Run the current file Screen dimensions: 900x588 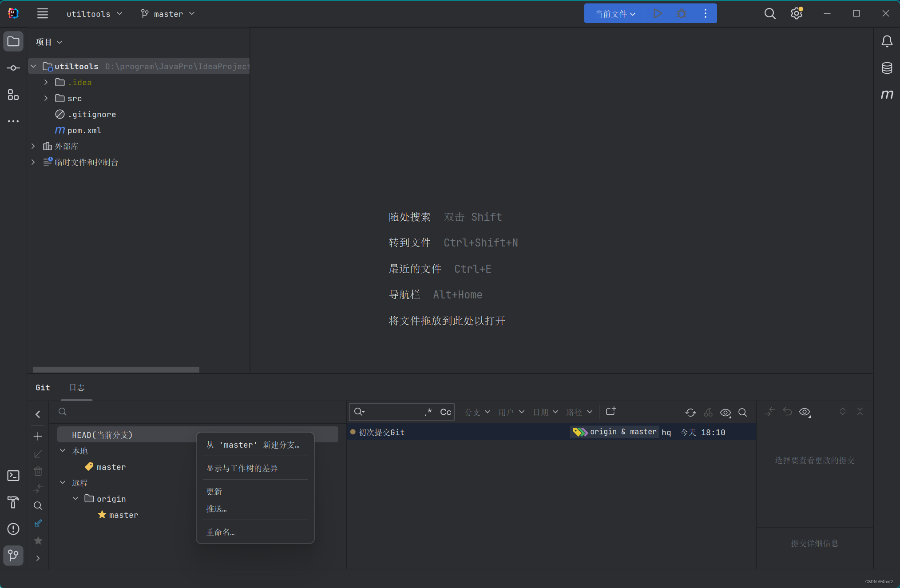pos(658,14)
